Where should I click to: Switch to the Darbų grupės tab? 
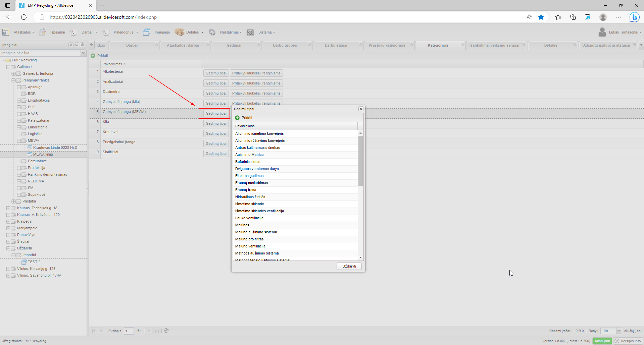[x=285, y=45]
